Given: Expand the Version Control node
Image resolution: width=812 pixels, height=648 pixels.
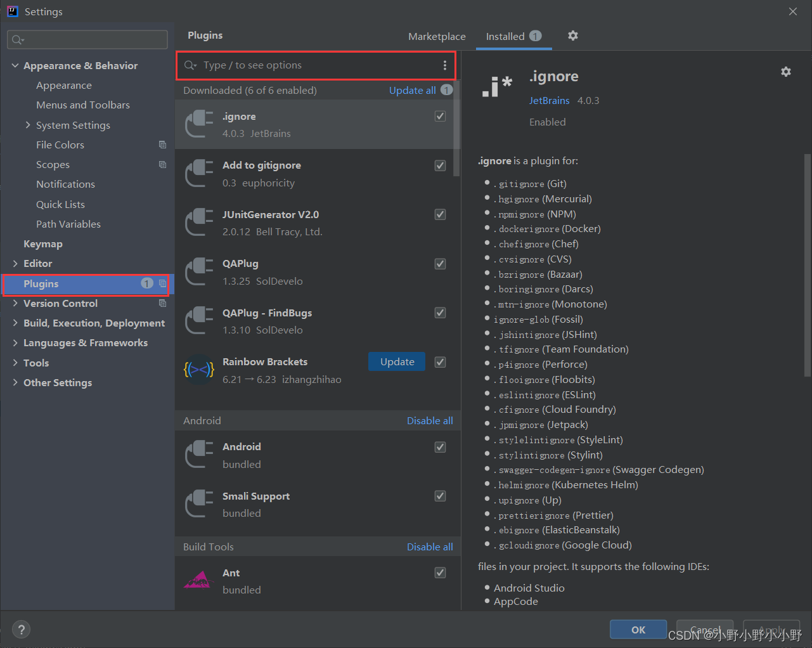Looking at the screenshot, I should pos(15,303).
